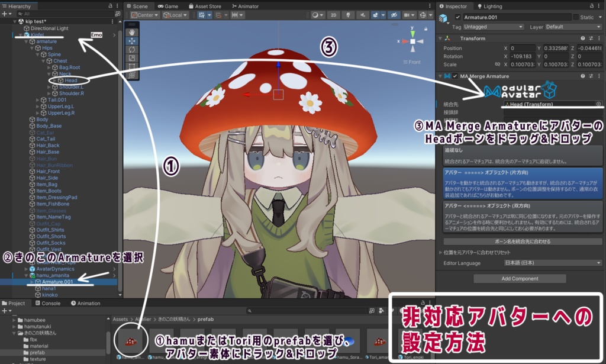606x364 pixels.
Task: Collapse the Transform component foldout
Action: coord(440,38)
